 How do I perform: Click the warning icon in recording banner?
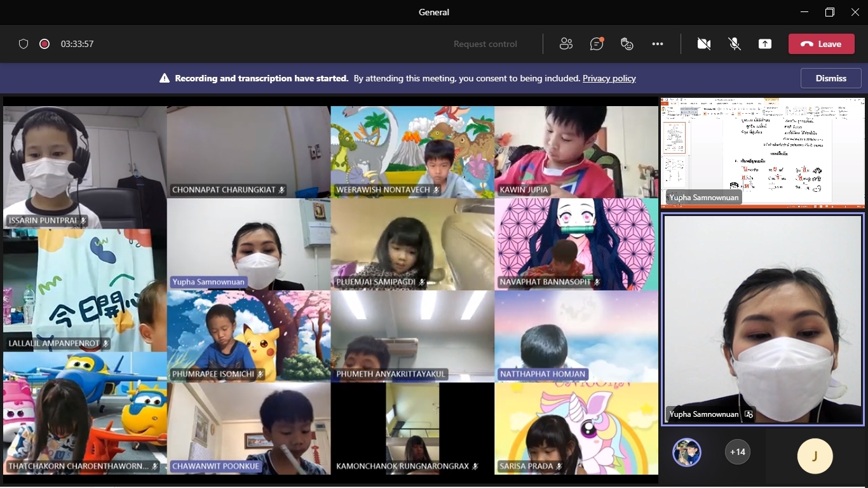click(x=165, y=78)
